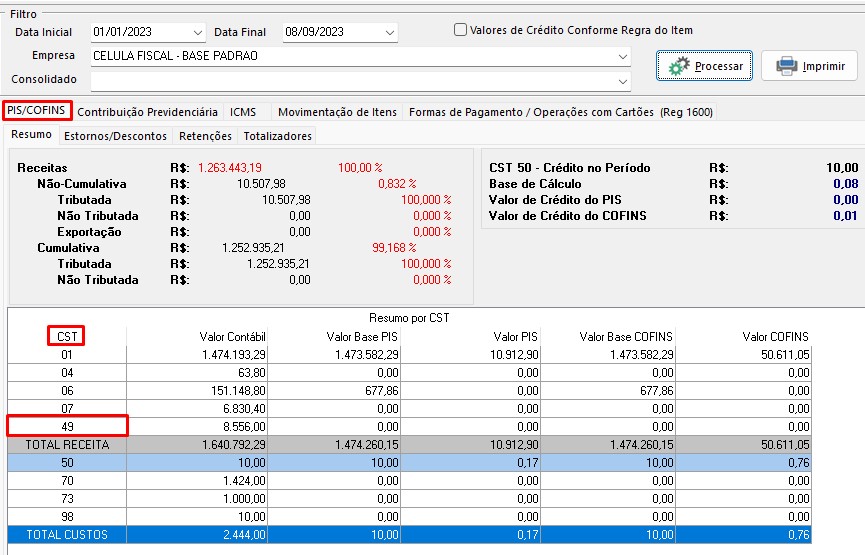This screenshot has width=865, height=555.
Task: Select CST row 01
Action: 67,355
